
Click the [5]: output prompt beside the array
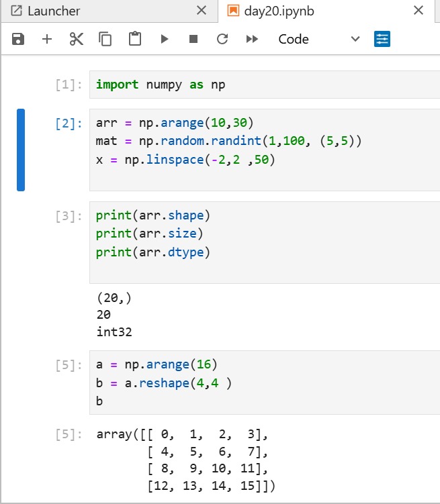pos(69,434)
